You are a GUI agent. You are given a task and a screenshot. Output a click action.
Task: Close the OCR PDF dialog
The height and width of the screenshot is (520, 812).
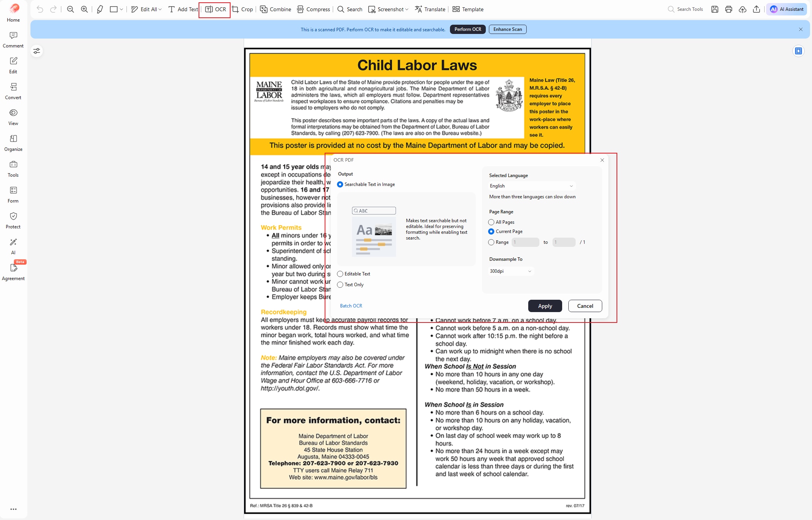point(602,160)
